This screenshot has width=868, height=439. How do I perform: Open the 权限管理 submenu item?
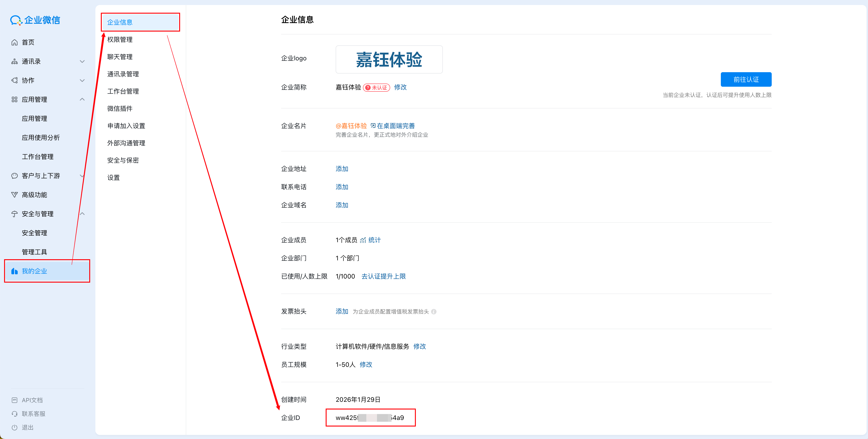120,40
